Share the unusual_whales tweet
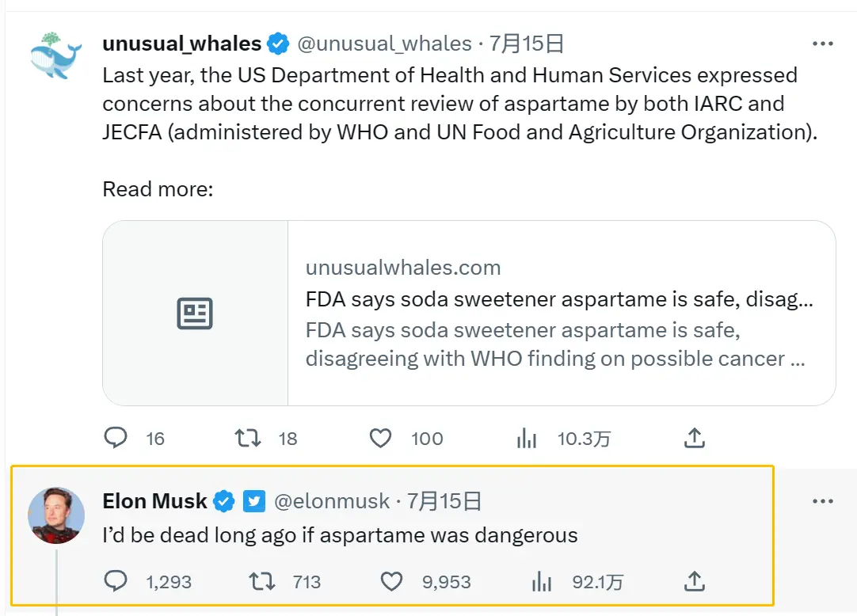This screenshot has height=616, width=857. [x=694, y=438]
